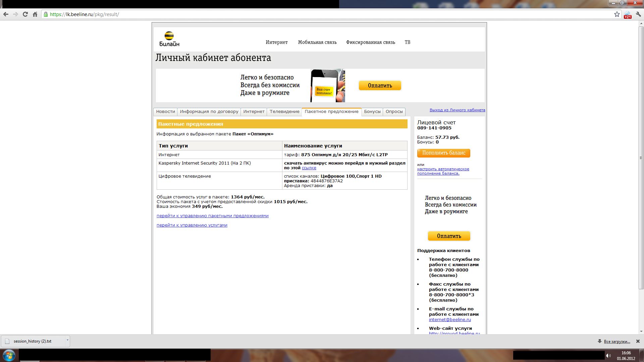Viewport: 644px width, 362px height.
Task: Open the ТВ navigation item
Action: tap(408, 42)
